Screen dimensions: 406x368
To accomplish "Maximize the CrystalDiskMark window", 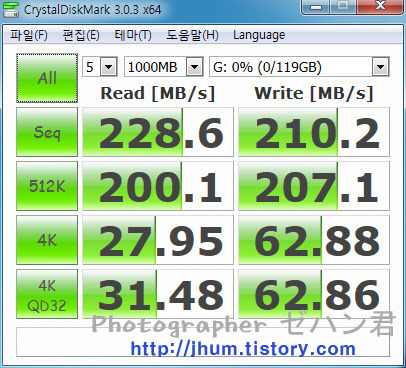I will coord(343,7).
